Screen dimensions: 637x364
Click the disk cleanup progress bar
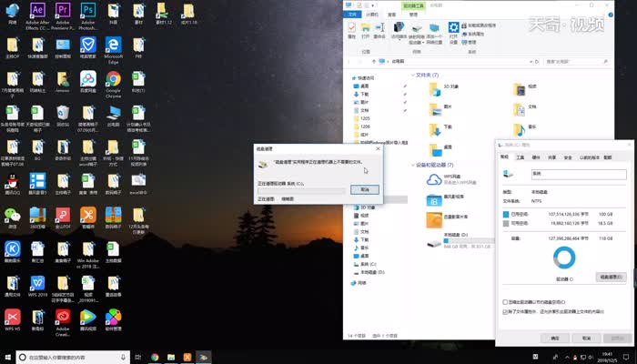(x=301, y=189)
